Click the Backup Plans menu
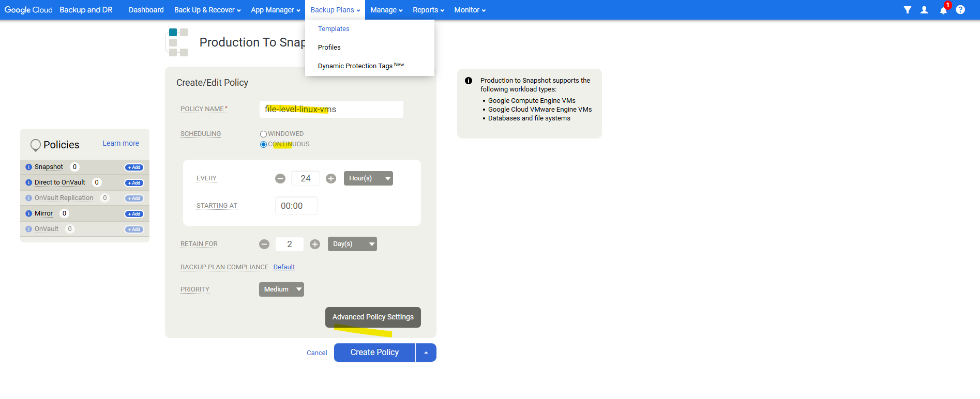Image resolution: width=980 pixels, height=399 pixels. click(335, 10)
